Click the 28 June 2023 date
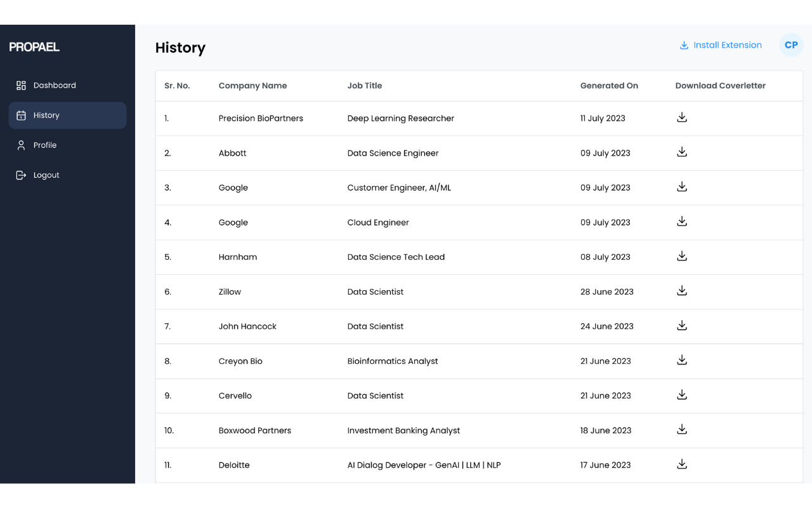The height and width of the screenshot is (508, 812). (606, 292)
